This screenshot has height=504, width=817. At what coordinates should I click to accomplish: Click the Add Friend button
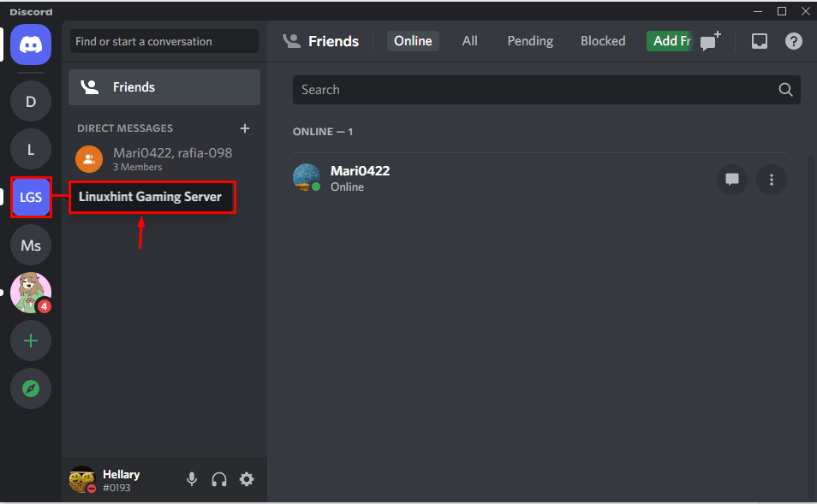(669, 40)
